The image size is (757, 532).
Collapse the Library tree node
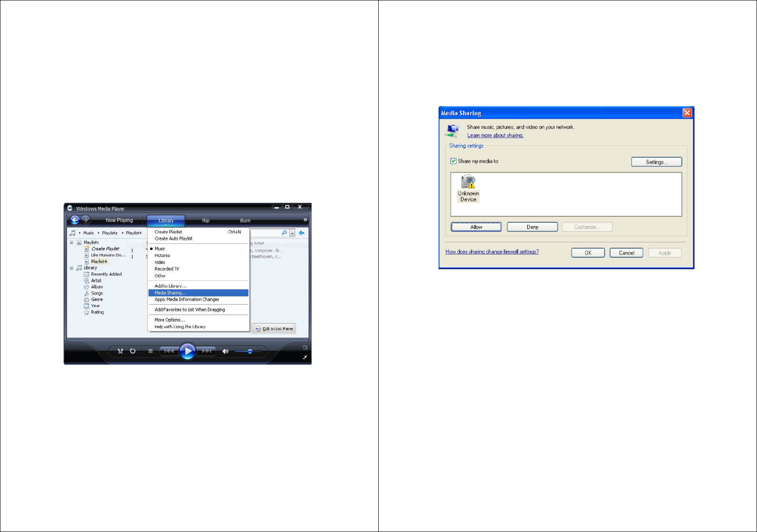(72, 268)
